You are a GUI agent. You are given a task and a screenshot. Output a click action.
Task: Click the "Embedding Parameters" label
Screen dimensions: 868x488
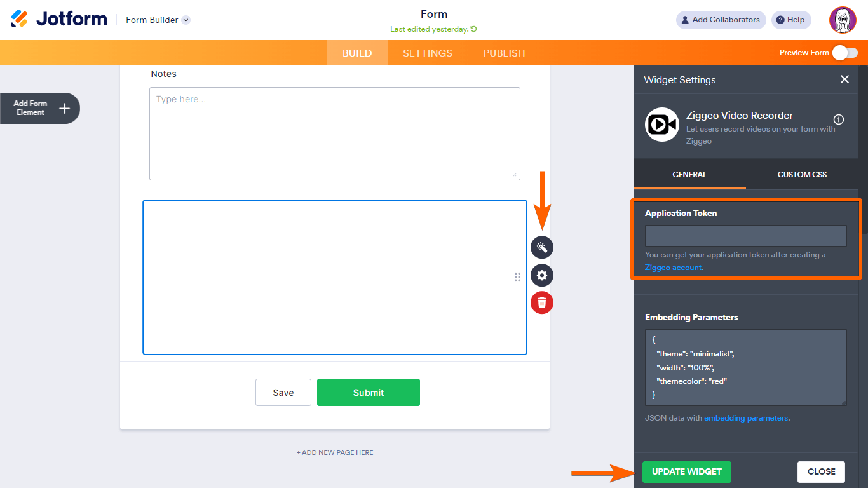(691, 317)
